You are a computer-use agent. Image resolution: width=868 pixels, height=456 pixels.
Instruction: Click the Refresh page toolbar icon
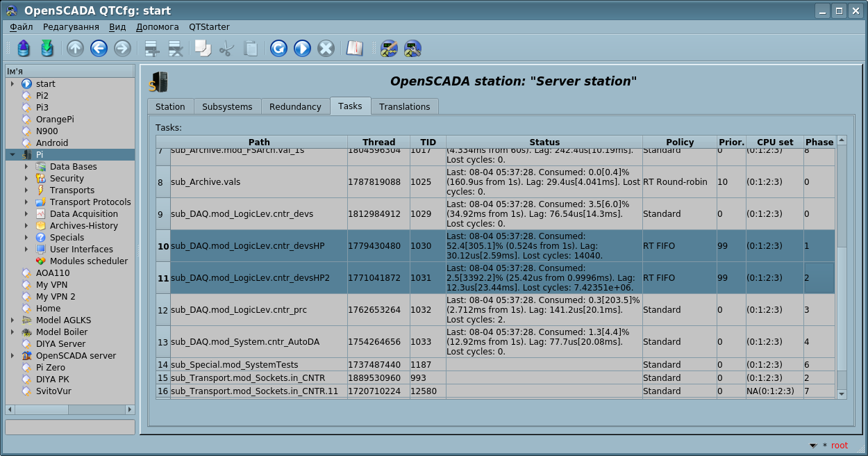pos(278,48)
